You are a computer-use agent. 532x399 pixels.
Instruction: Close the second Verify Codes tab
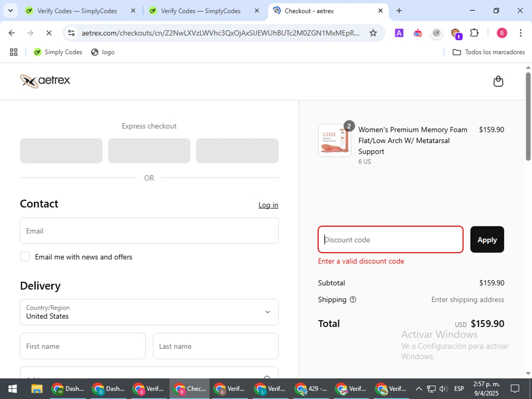click(x=257, y=11)
